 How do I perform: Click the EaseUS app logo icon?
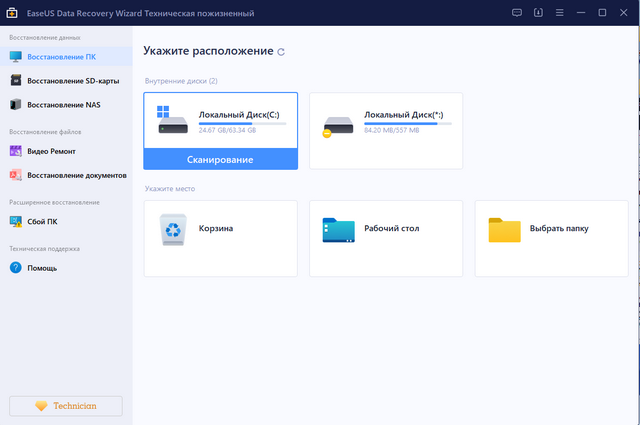13,12
